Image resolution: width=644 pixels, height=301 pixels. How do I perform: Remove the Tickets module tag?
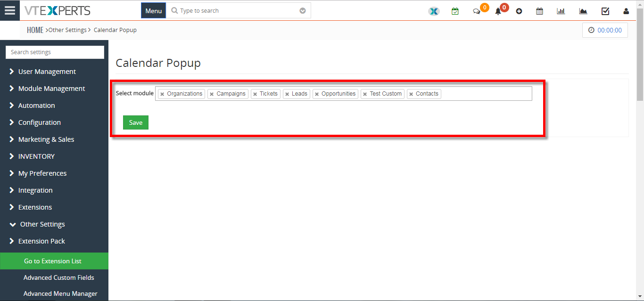point(255,94)
